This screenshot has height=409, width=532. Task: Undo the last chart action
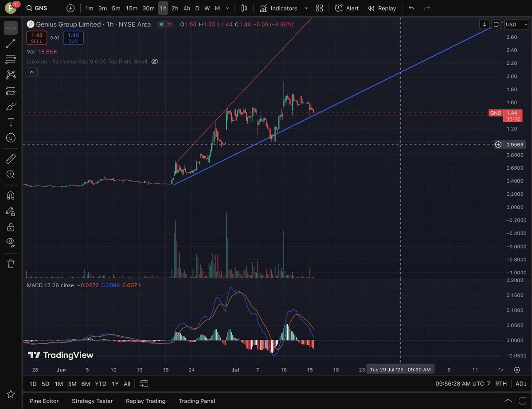[411, 8]
